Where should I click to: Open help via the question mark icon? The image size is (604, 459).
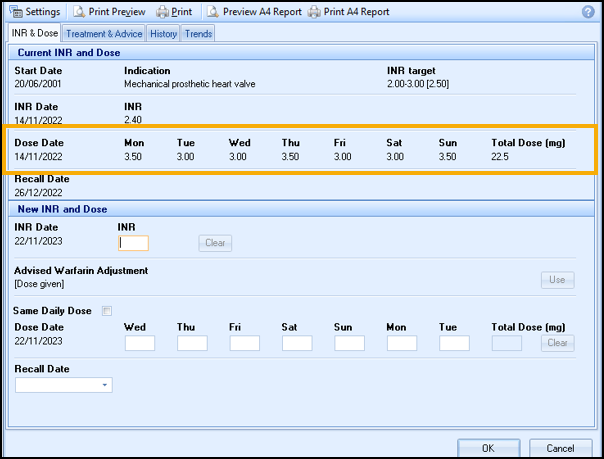tap(587, 12)
